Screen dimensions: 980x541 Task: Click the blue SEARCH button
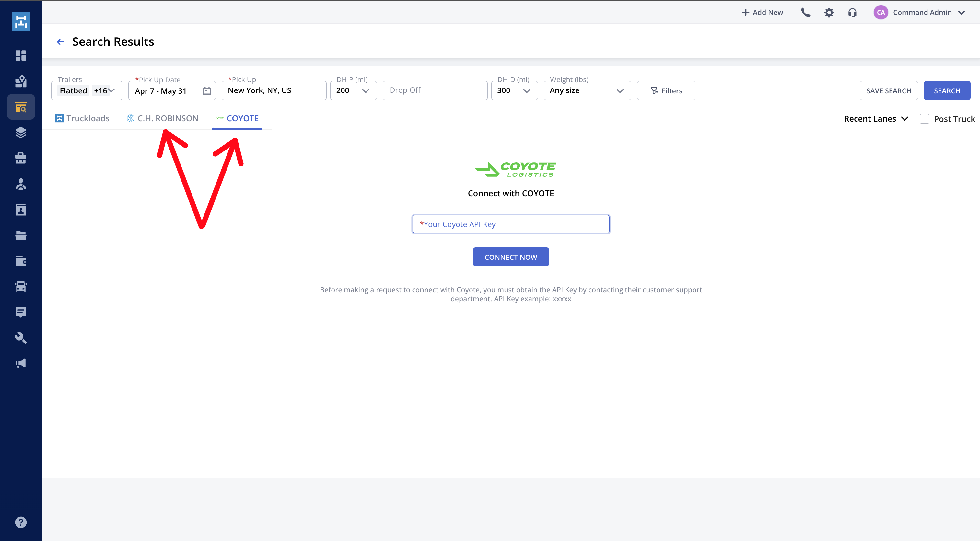click(x=947, y=90)
